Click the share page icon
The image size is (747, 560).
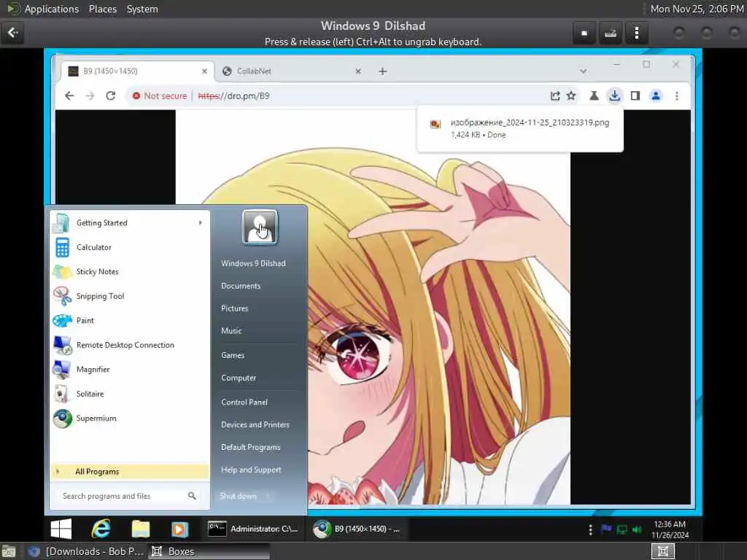pos(555,96)
